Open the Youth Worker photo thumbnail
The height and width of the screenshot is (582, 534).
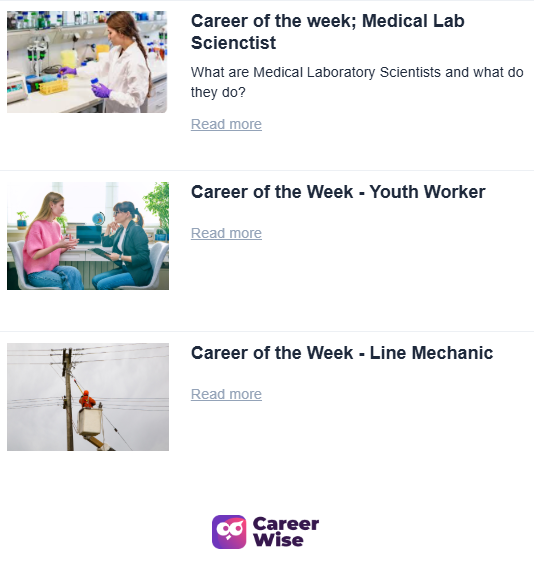(88, 236)
